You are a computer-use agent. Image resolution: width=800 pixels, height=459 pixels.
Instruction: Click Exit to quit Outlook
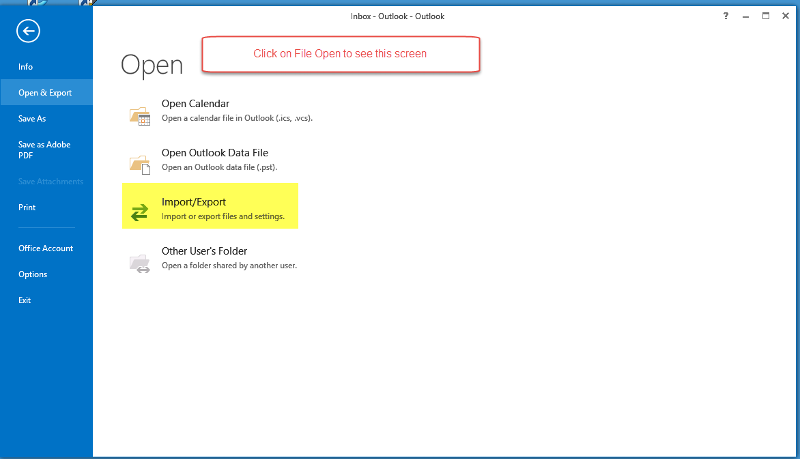coord(24,300)
